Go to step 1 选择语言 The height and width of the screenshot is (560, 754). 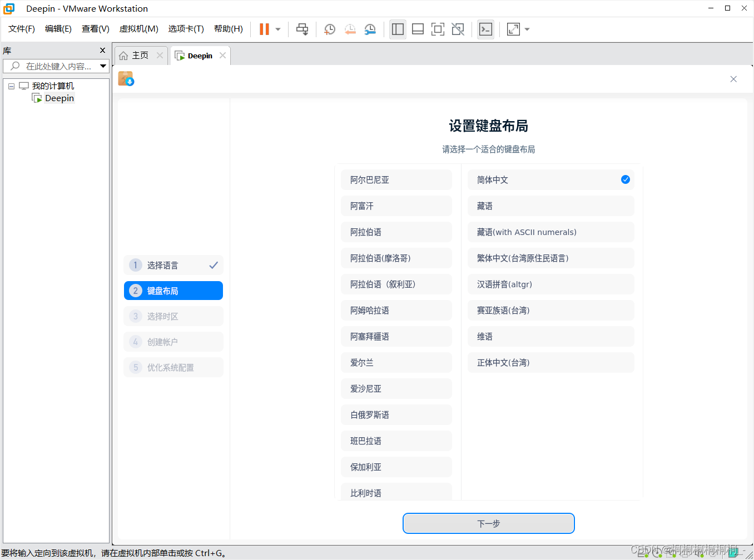(173, 265)
